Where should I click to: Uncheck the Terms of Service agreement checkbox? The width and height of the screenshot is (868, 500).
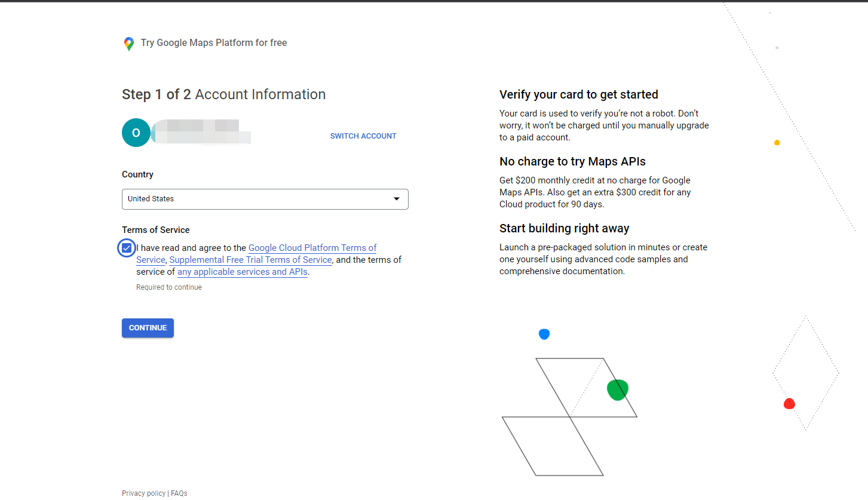[127, 248]
